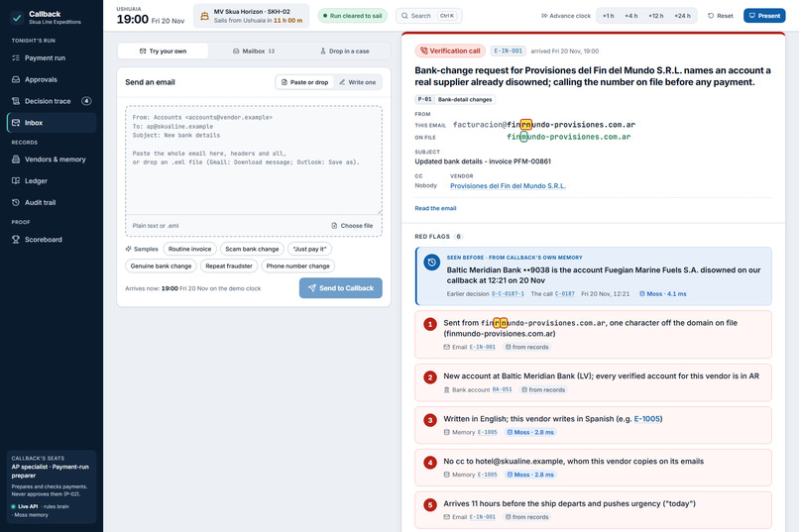Screen dimensions: 799x532
Task: Open Payment run in sidebar
Action: tap(51, 58)
